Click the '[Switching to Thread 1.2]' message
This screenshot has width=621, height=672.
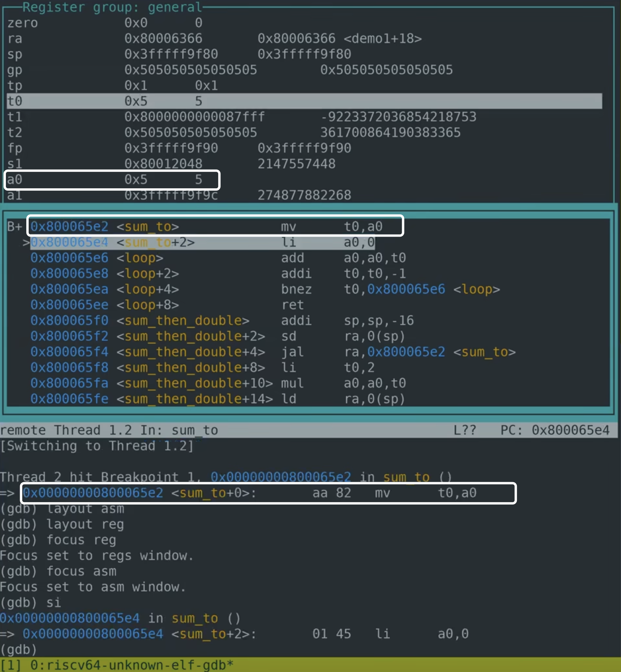coord(97,446)
